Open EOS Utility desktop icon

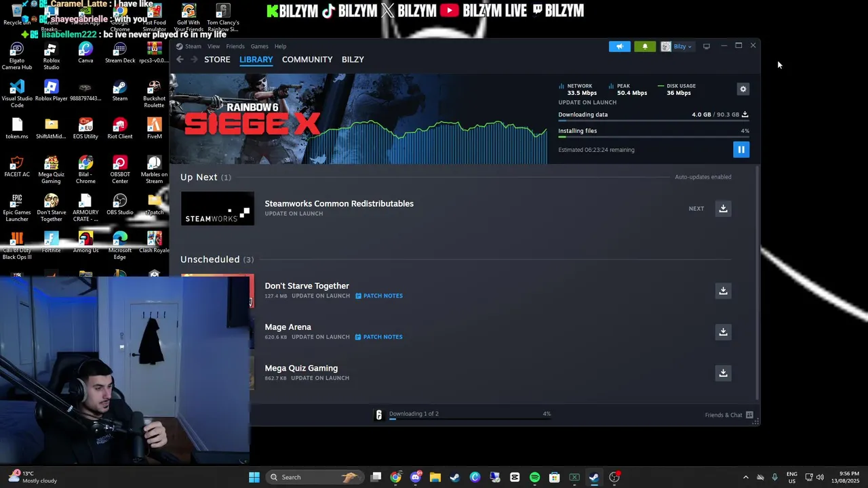(x=85, y=129)
